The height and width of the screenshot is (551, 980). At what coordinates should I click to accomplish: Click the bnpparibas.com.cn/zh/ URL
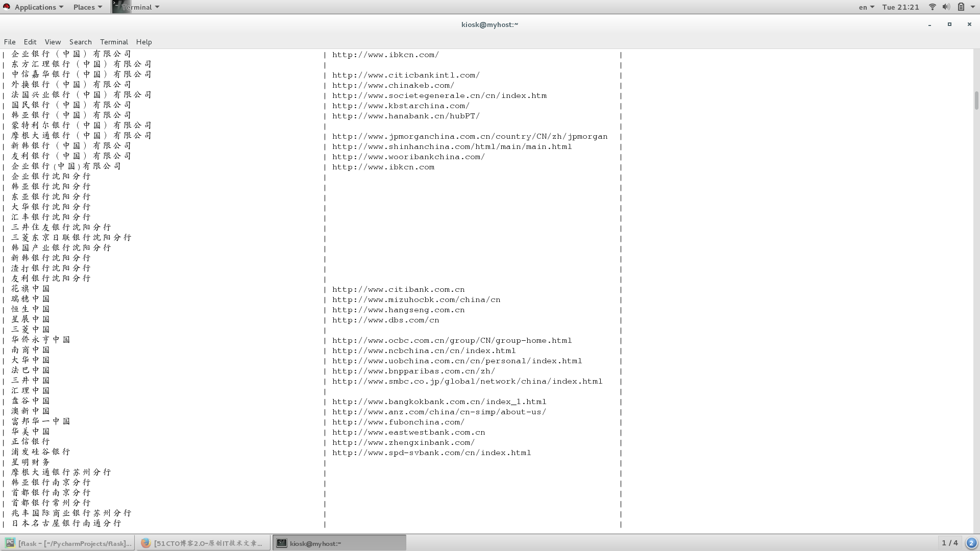coord(413,371)
